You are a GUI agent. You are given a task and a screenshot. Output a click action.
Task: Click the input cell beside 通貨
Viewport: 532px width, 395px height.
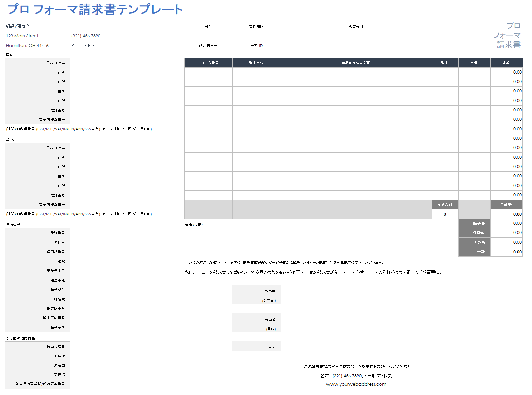(x=125, y=261)
